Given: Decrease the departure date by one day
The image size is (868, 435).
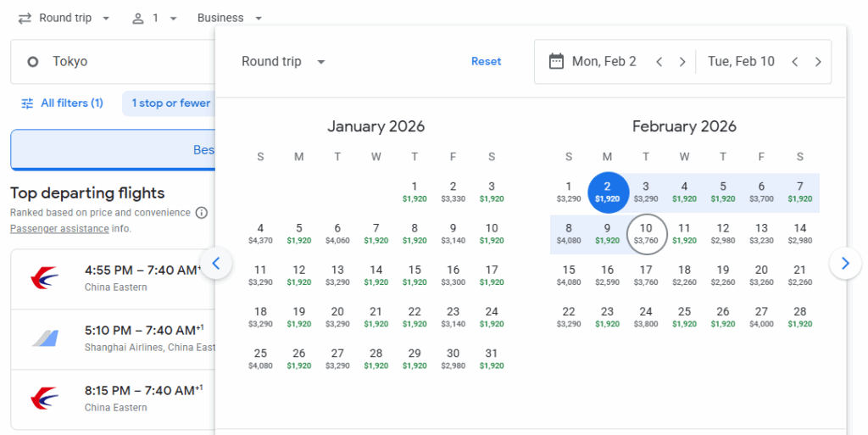Looking at the screenshot, I should click(659, 62).
